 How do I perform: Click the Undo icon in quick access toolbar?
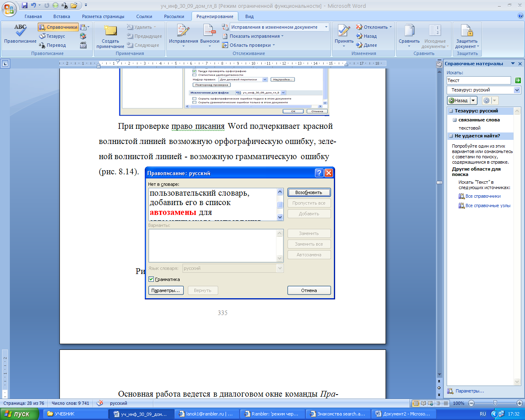34,6
